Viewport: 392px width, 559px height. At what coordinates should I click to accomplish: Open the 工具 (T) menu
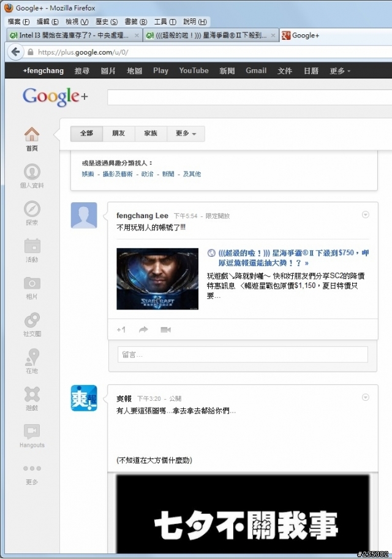click(165, 21)
